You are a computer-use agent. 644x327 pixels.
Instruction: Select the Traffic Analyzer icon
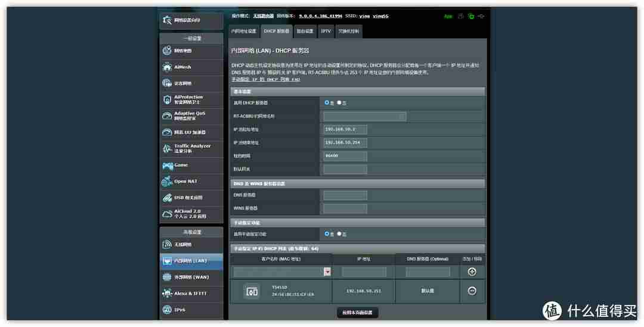(x=167, y=148)
